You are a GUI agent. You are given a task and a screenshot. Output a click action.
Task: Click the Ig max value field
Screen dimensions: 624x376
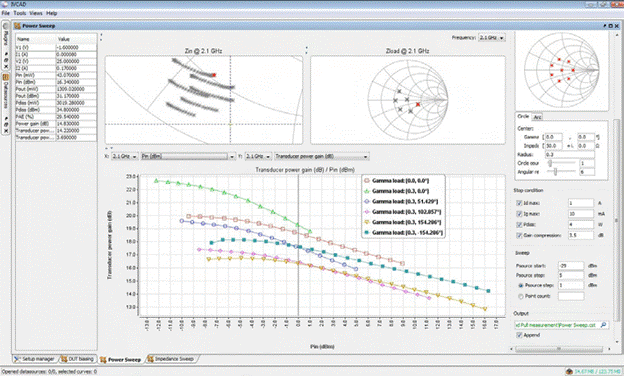point(581,214)
